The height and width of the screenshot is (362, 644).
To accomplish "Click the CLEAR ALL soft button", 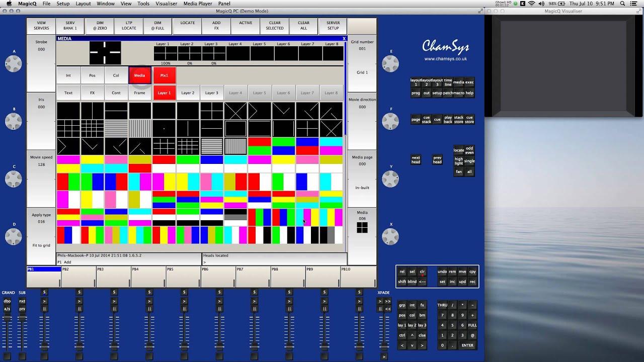I will pyautogui.click(x=303, y=25).
